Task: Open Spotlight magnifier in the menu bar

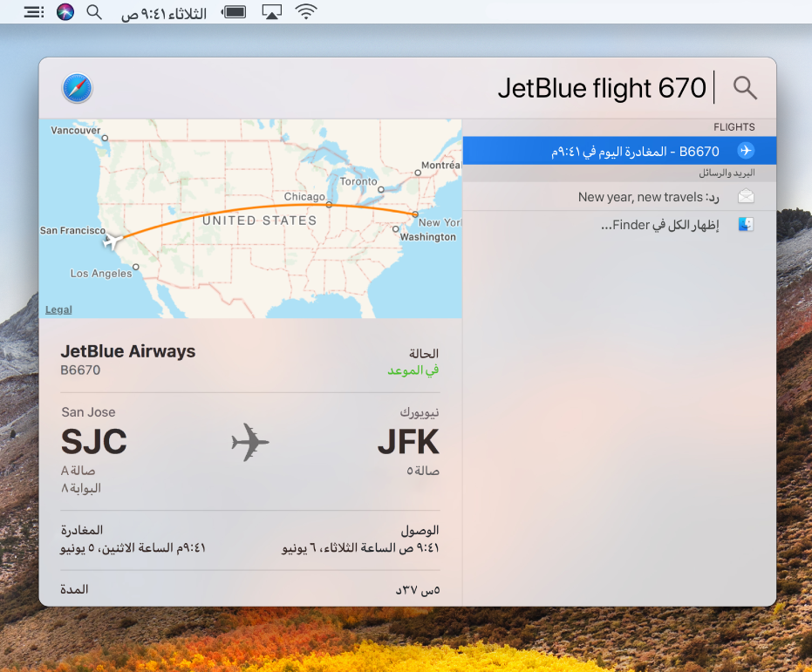Action: click(94, 12)
